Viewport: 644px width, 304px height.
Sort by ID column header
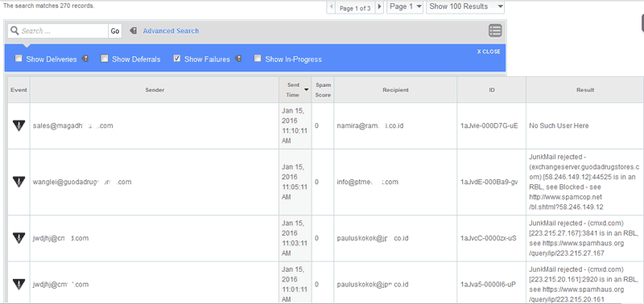tap(492, 90)
